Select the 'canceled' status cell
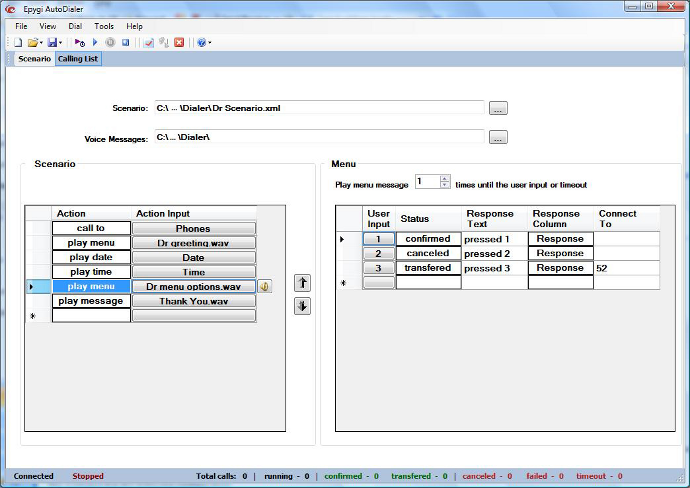690x488 pixels. [x=428, y=253]
